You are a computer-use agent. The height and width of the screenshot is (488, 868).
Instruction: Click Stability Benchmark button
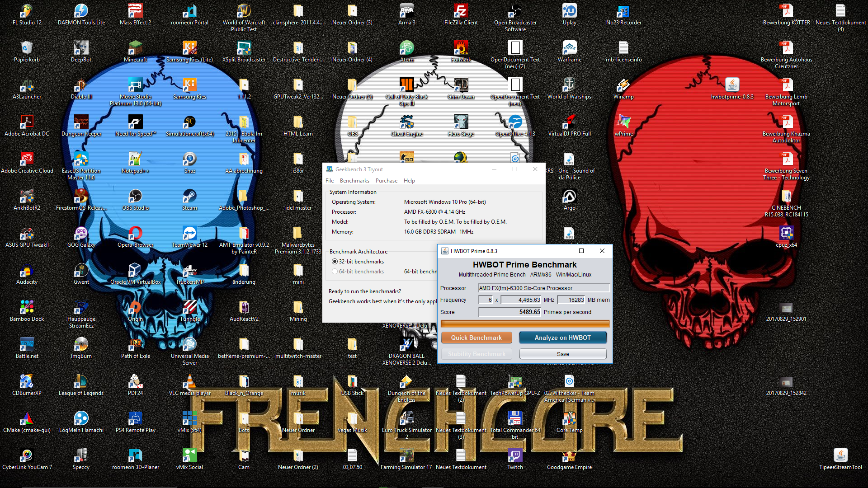[476, 354]
